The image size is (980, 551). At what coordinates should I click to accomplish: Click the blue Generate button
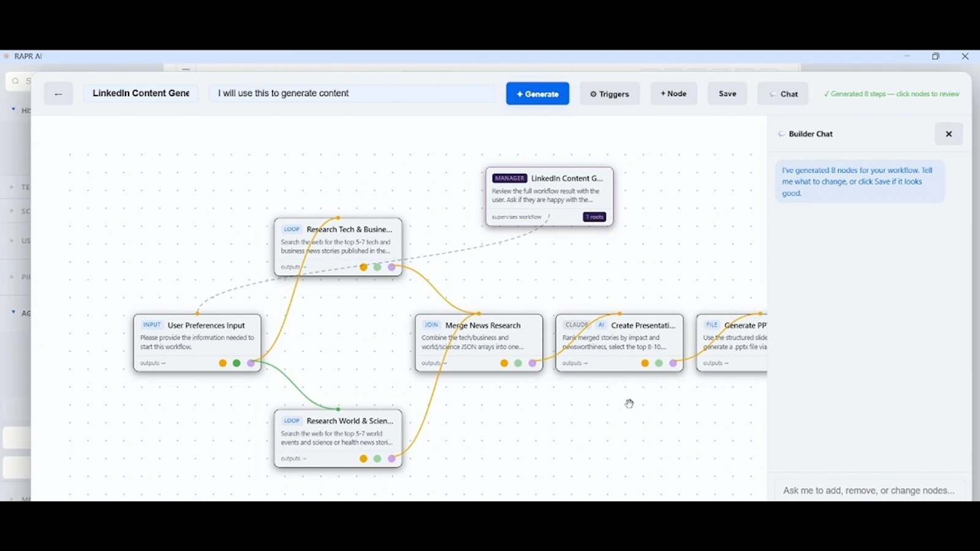[x=537, y=94]
